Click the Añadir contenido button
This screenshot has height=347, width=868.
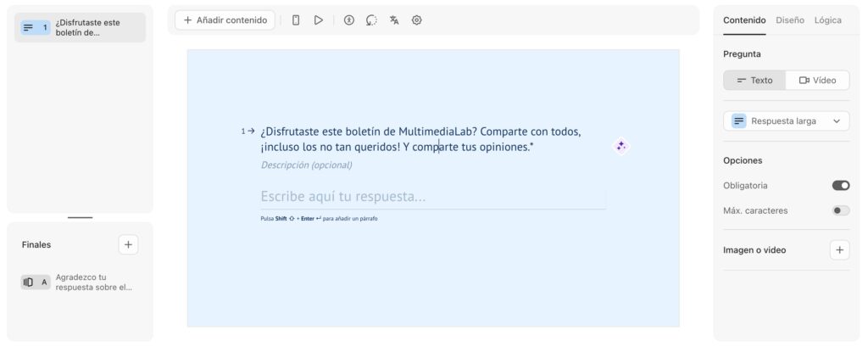point(225,20)
